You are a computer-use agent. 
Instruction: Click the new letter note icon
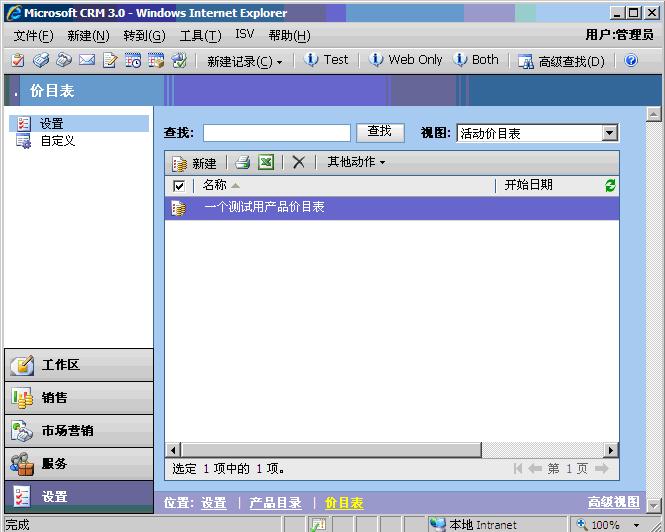pyautogui.click(x=110, y=60)
